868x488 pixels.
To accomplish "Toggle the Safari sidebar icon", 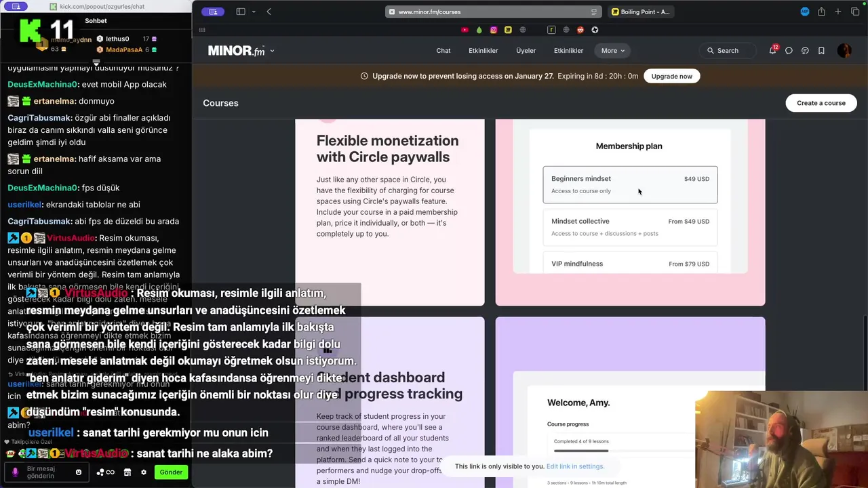I will coord(240,12).
